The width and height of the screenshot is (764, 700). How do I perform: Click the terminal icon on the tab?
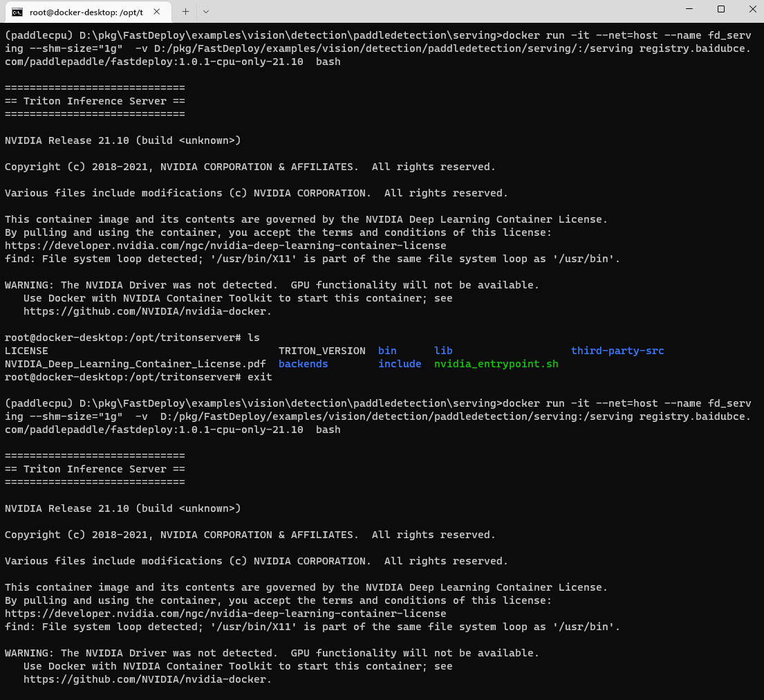coord(17,12)
